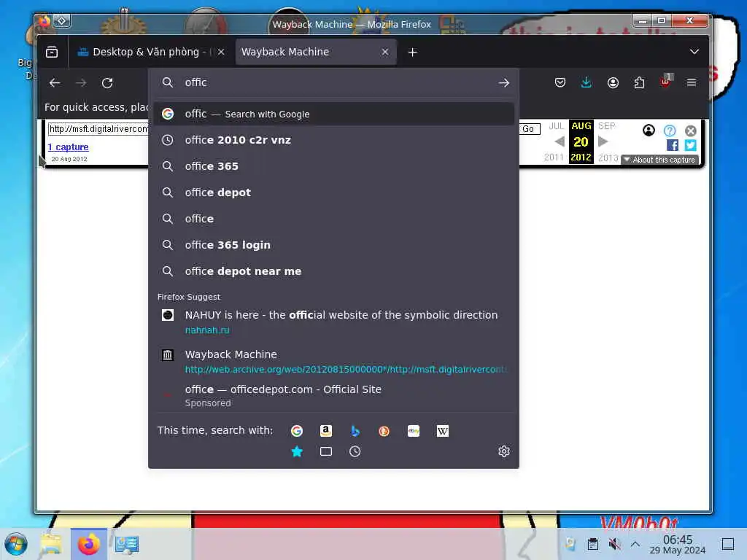747x560 pixels.
Task: Search History with the clock icon
Action: click(x=355, y=451)
